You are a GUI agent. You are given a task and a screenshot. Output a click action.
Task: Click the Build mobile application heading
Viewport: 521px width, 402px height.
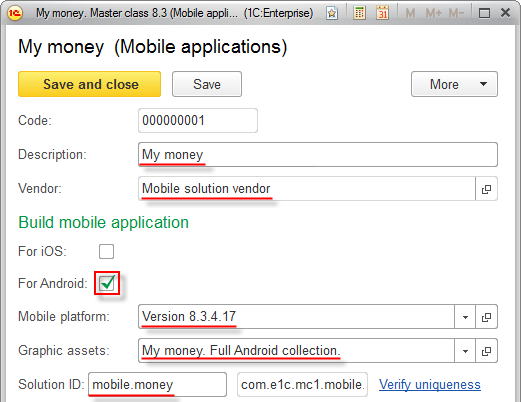click(x=104, y=222)
